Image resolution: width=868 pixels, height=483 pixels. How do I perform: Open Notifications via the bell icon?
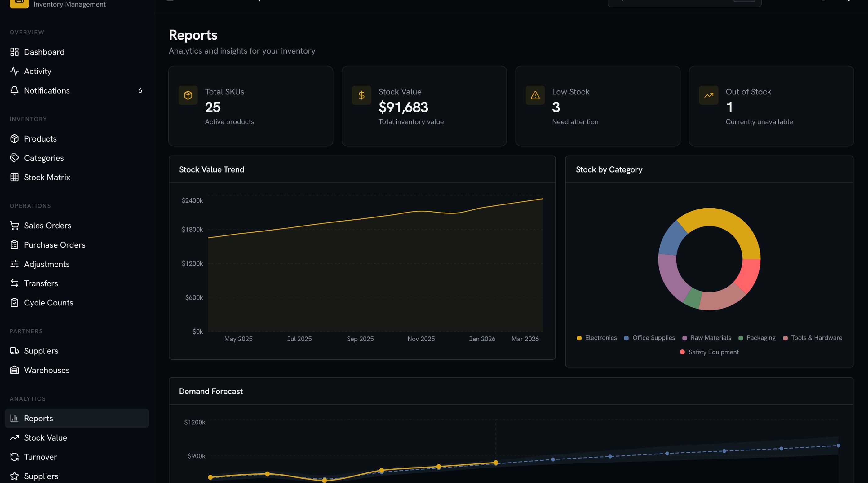tap(14, 90)
